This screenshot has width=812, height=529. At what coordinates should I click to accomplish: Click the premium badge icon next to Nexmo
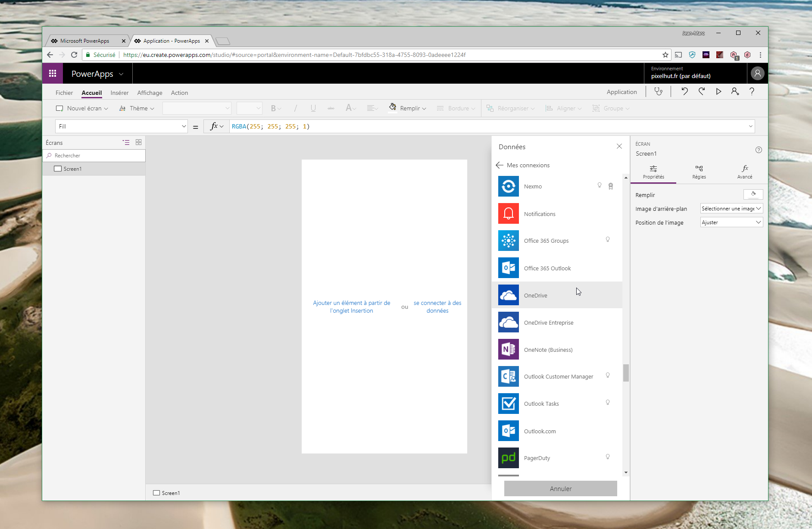611,186
